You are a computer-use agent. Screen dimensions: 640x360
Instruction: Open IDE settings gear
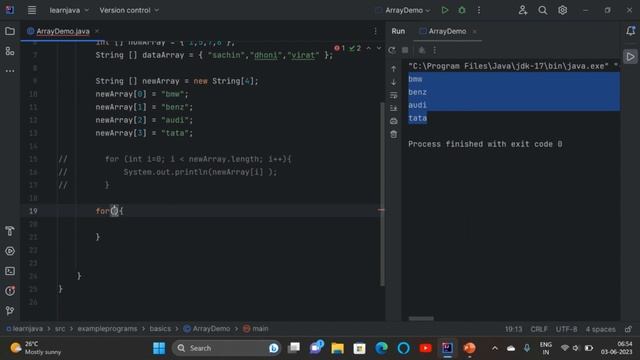pyautogui.click(x=562, y=10)
